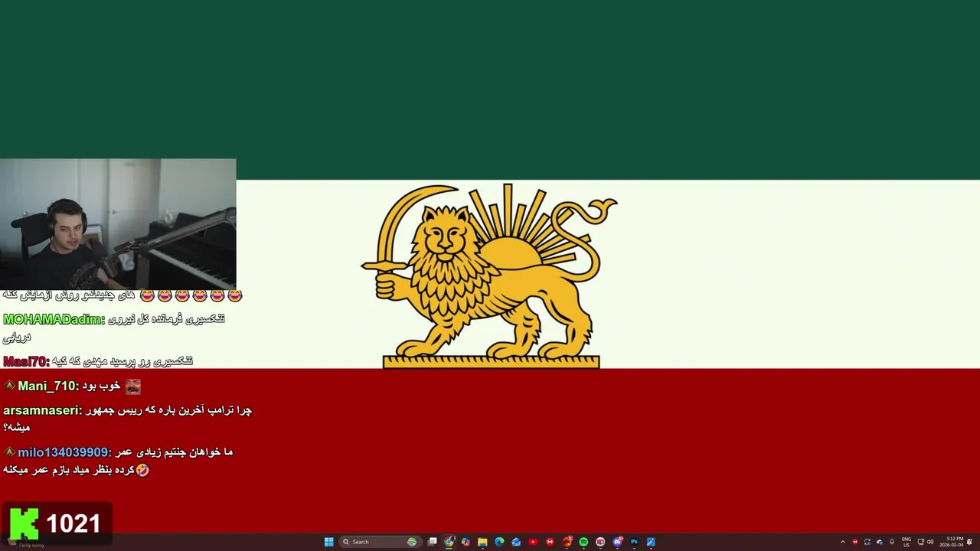Show hidden system tray icons
The height and width of the screenshot is (551, 980).
coord(843,542)
